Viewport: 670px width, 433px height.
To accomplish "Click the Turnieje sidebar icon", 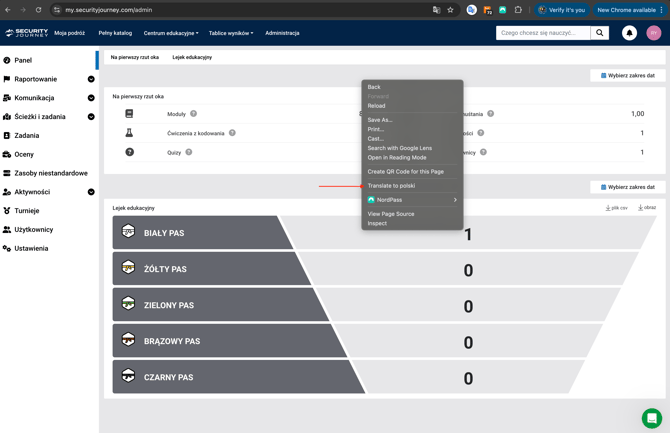I will [6, 211].
